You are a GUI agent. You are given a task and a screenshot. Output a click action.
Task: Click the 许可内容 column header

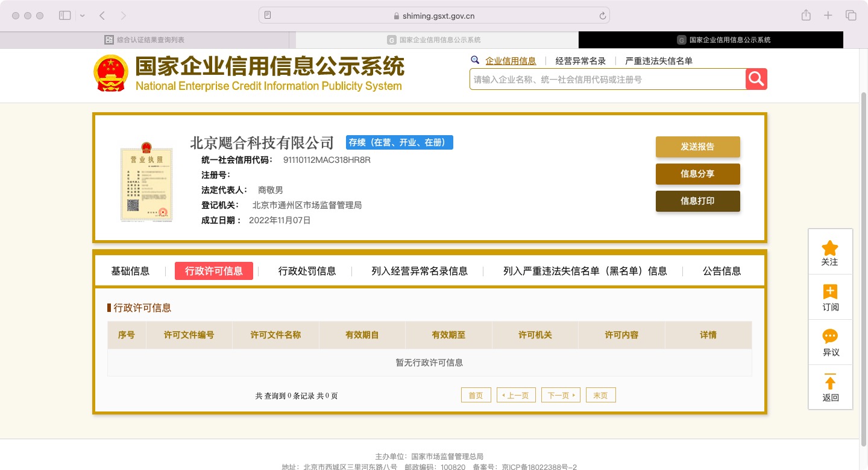(x=621, y=335)
